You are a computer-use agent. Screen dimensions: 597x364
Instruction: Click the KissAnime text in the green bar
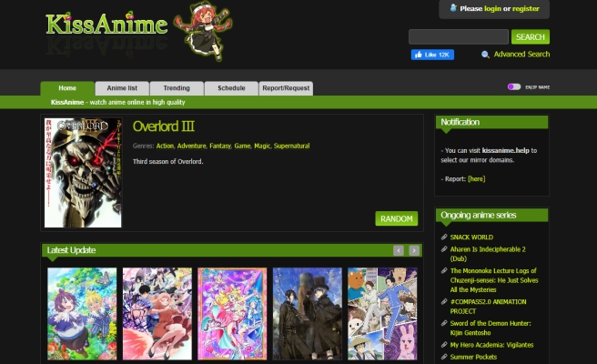click(67, 102)
